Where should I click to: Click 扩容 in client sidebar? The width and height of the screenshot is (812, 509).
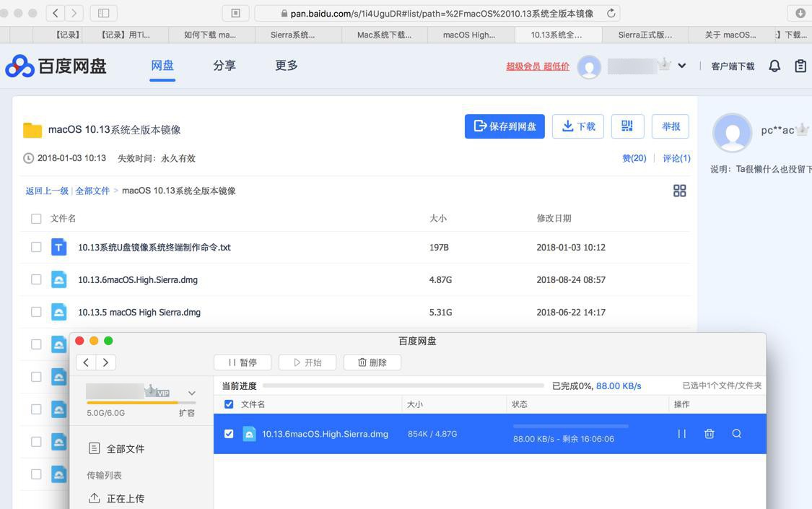pos(187,413)
